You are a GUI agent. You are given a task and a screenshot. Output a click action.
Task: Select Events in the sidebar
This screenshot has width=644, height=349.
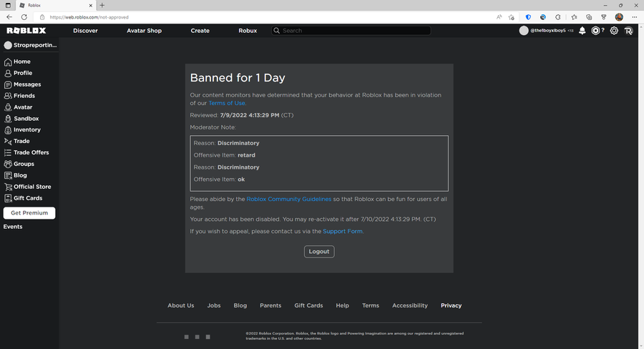click(x=13, y=227)
